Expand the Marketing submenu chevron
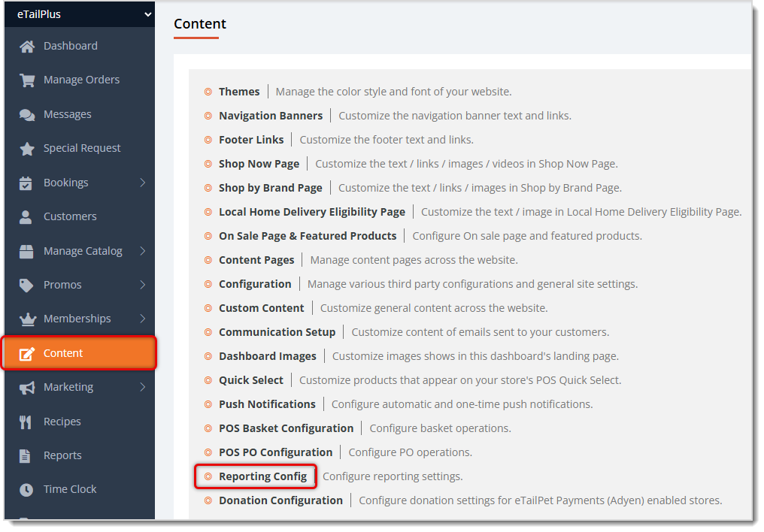This screenshot has width=764, height=532. [143, 387]
